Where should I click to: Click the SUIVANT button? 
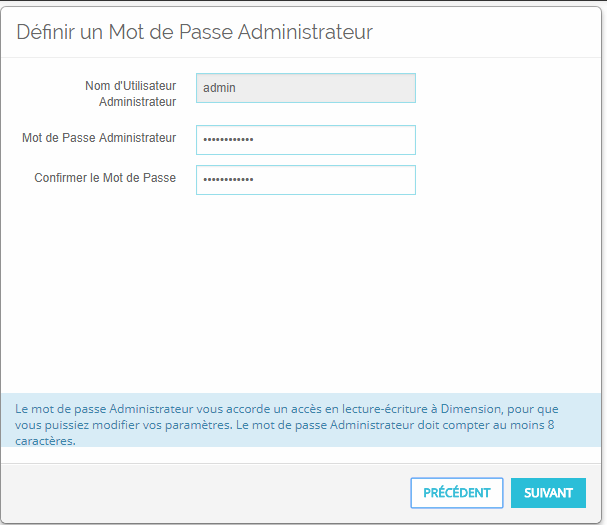point(548,493)
